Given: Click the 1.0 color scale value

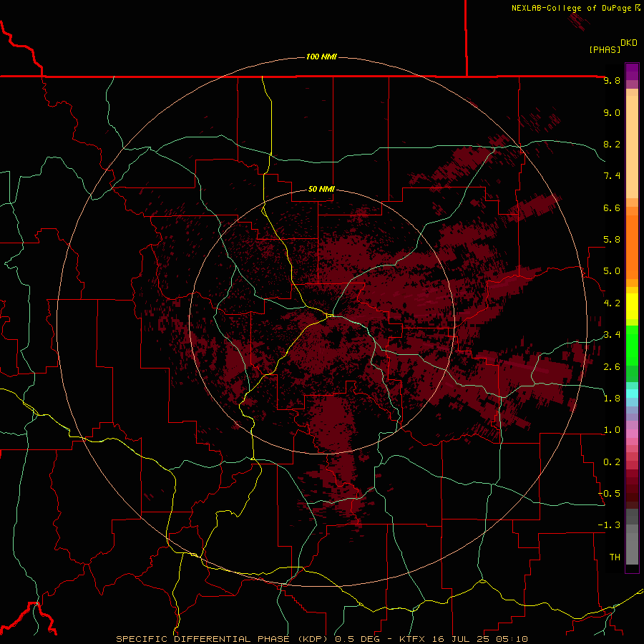Looking at the screenshot, I should [x=612, y=430].
